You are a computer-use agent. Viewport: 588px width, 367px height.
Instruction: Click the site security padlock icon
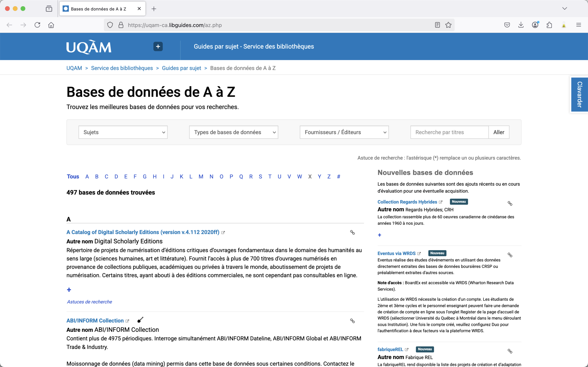[121, 25]
